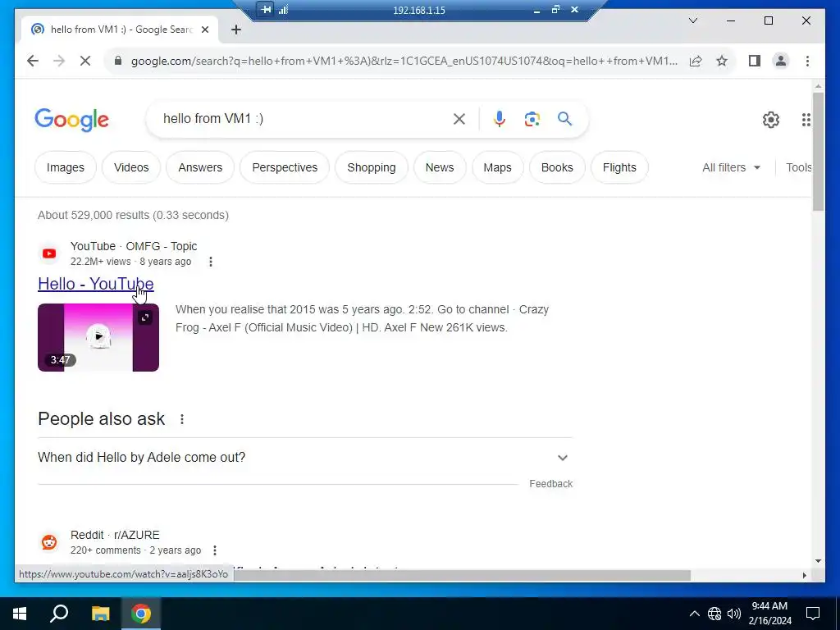Click the YouTube favicon of first result

tap(49, 253)
